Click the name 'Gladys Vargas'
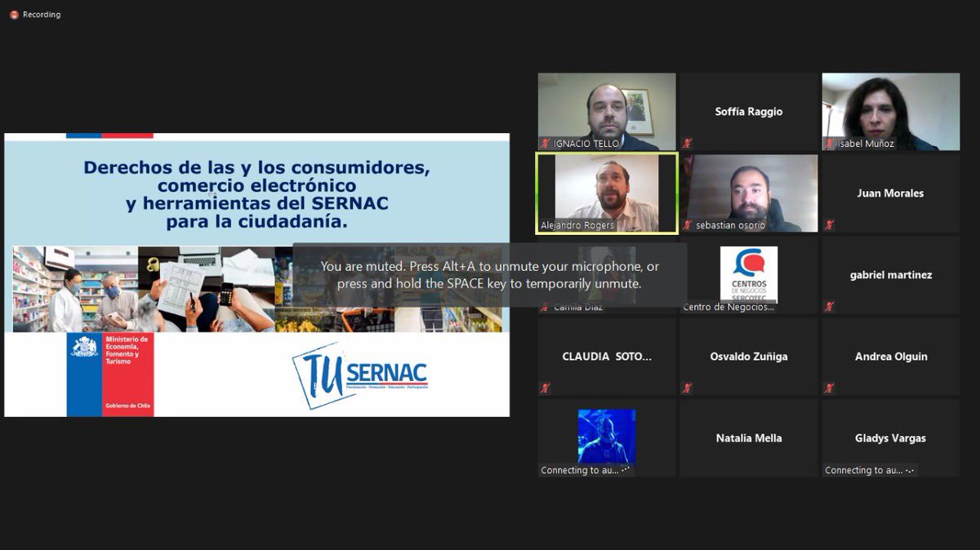The width and height of the screenshot is (980, 550). tap(891, 438)
